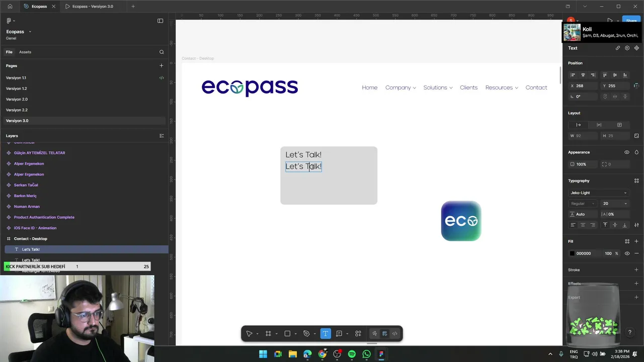
Task: Open Move tool options arrow
Action: (257, 334)
